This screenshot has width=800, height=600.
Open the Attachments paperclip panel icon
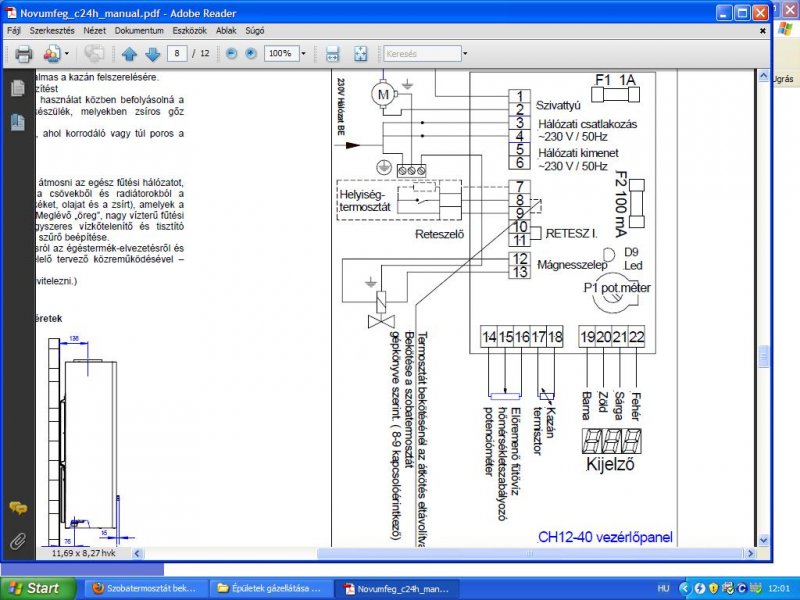(18, 541)
